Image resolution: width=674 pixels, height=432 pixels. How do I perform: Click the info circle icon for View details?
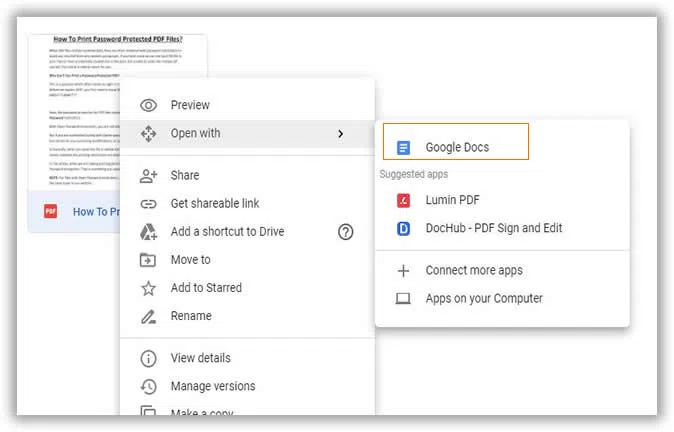(148, 358)
